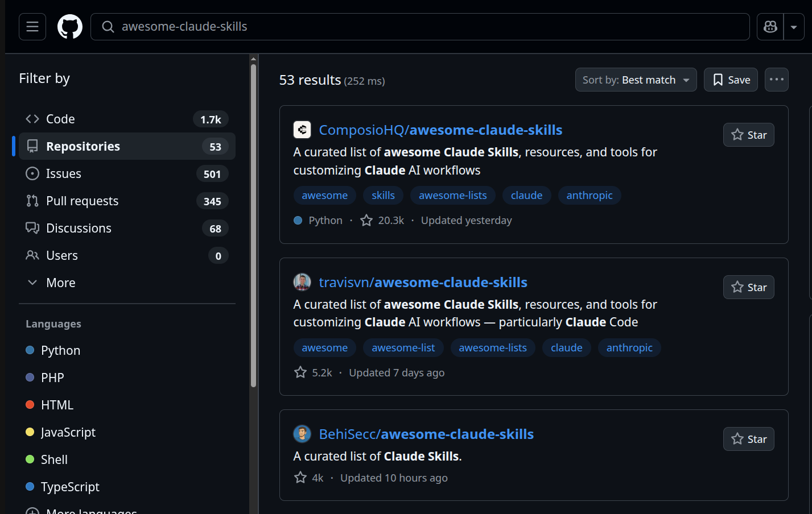This screenshot has height=514, width=812.
Task: Open travisvn/awesome-claude-skills repository
Action: 423,283
